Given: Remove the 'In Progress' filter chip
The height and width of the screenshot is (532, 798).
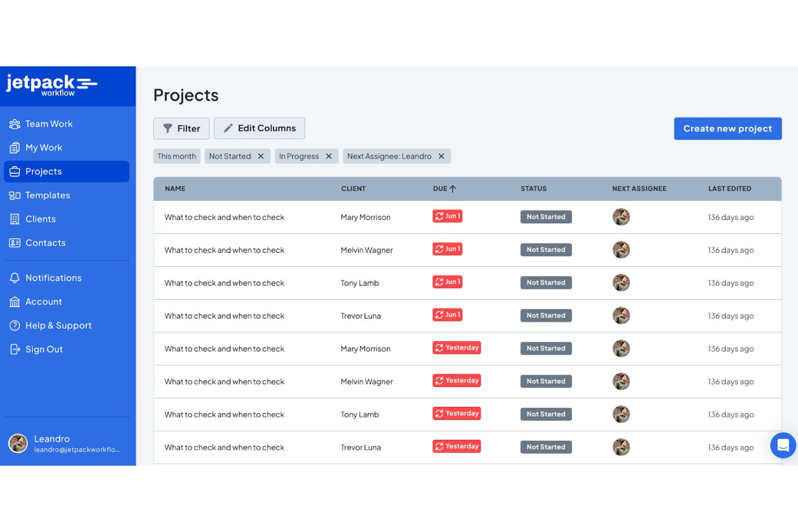Looking at the screenshot, I should (x=329, y=156).
